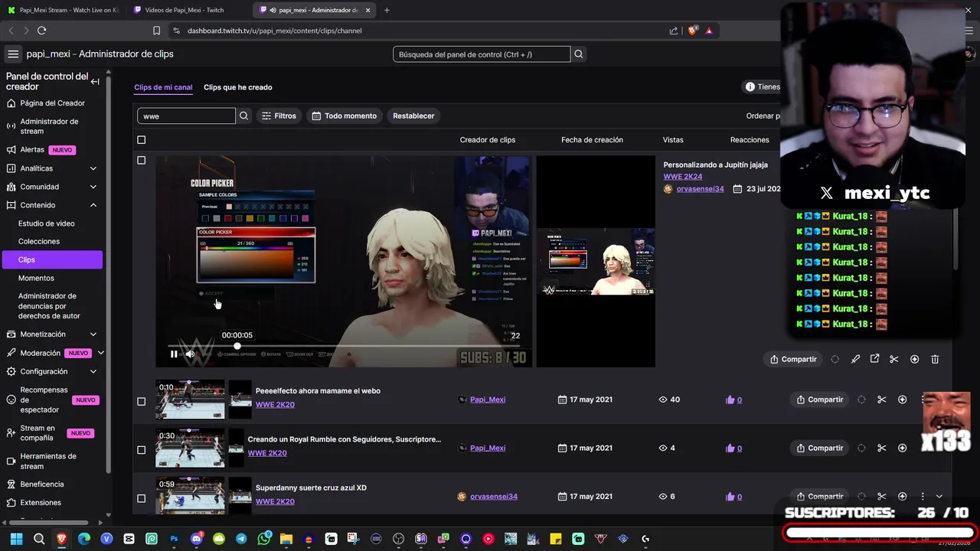The width and height of the screenshot is (980, 551).
Task: Click Compartir on Peeeelfecto clip row
Action: (x=819, y=399)
